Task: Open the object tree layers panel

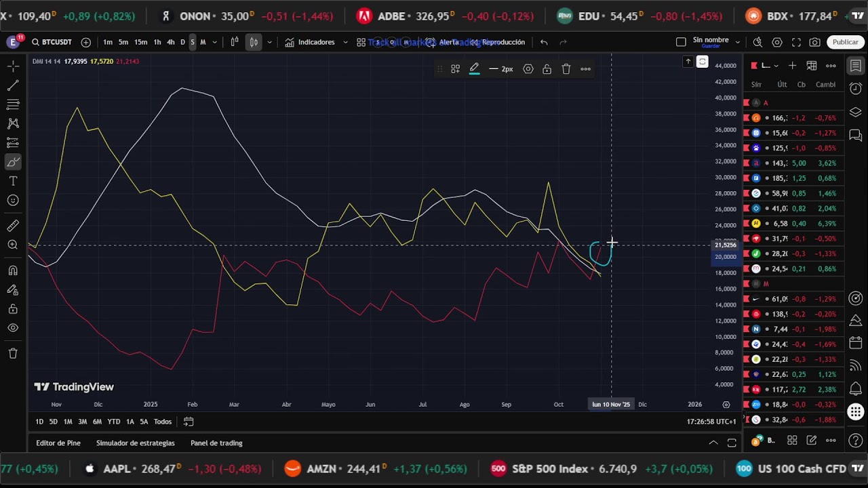Action: (x=856, y=112)
